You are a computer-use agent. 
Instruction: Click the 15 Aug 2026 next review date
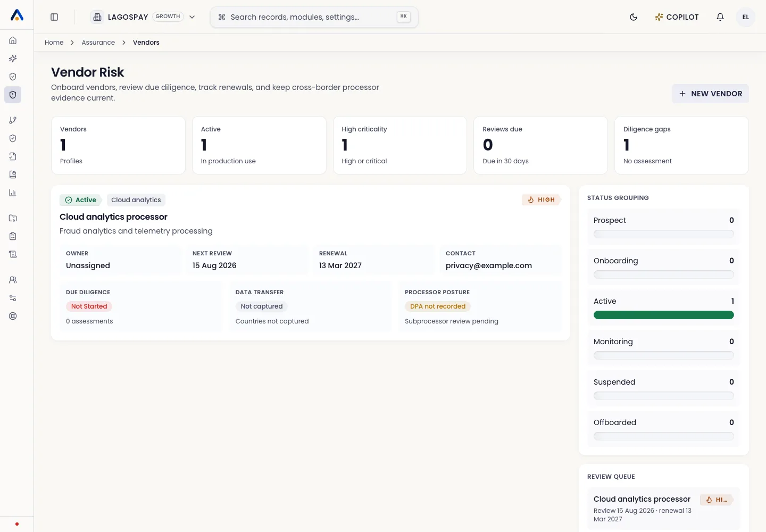(x=214, y=265)
